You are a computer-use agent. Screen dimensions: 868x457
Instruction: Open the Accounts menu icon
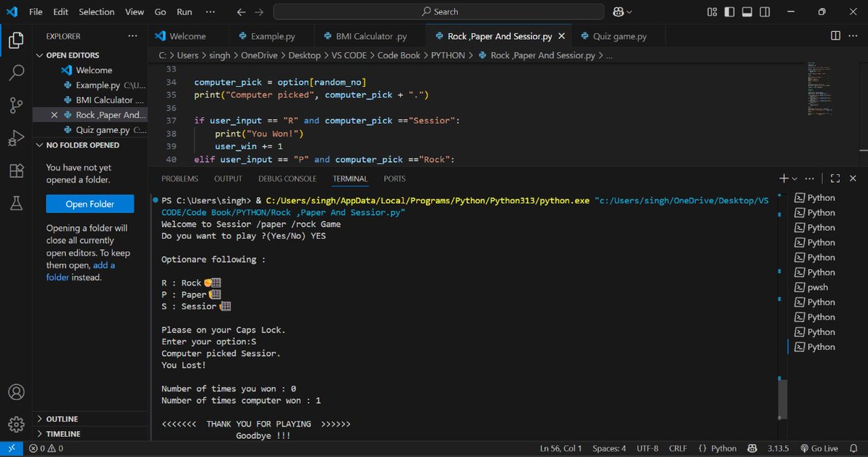point(16,392)
